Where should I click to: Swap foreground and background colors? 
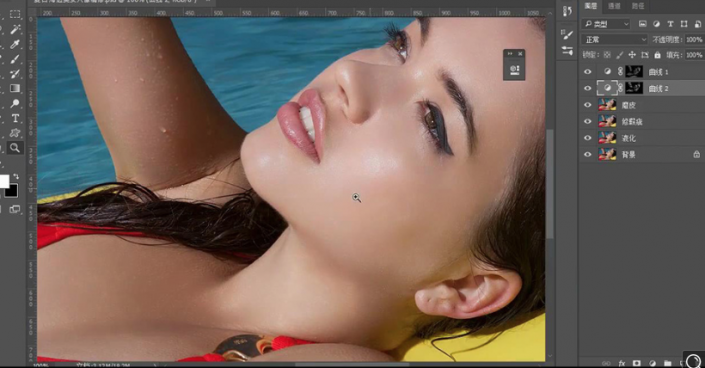(x=16, y=176)
